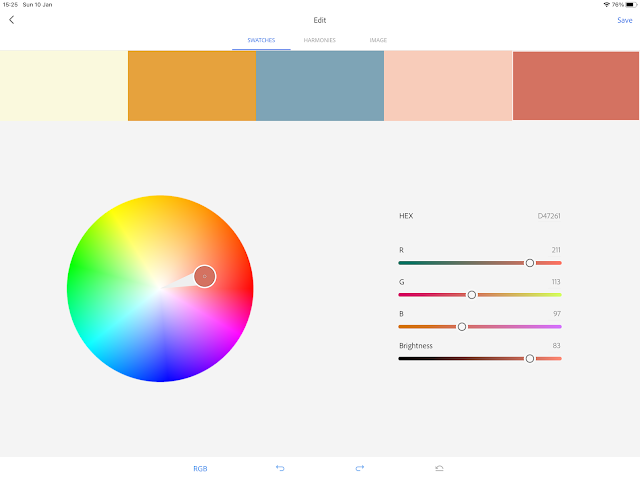Tap the Wi-Fi icon in status bar
Viewport: 640px width, 480px height.
pyautogui.click(x=607, y=4)
